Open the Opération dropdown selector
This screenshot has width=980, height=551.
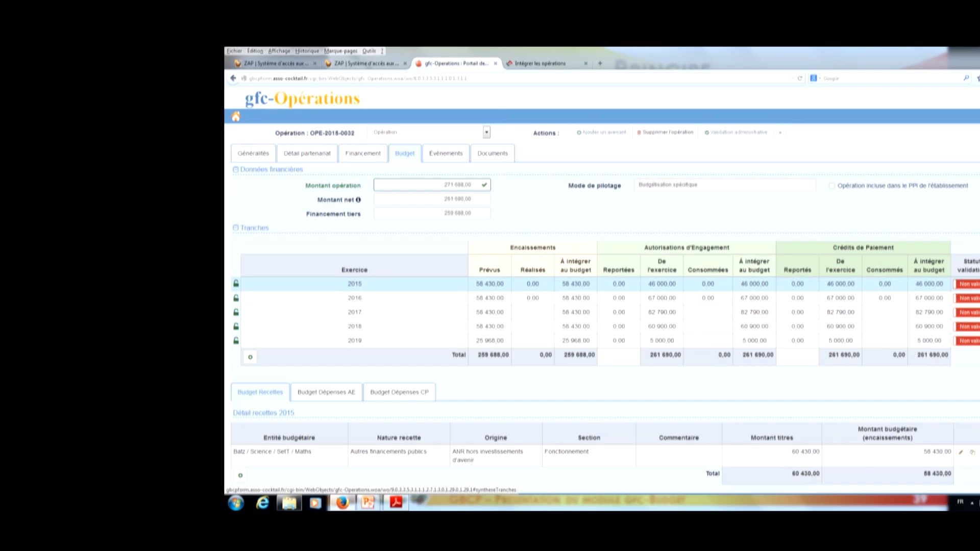point(486,132)
